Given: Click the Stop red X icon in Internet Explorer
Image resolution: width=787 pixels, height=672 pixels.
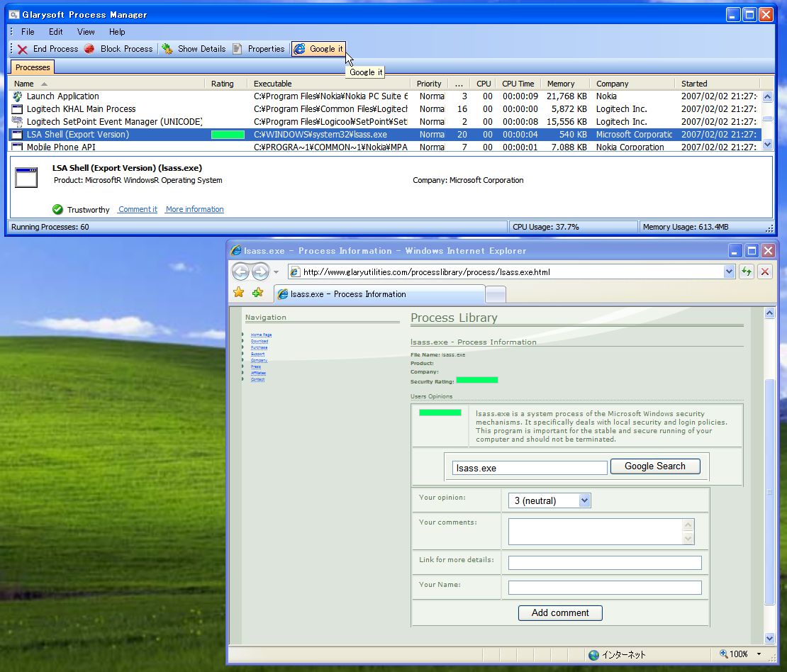Looking at the screenshot, I should click(x=765, y=271).
